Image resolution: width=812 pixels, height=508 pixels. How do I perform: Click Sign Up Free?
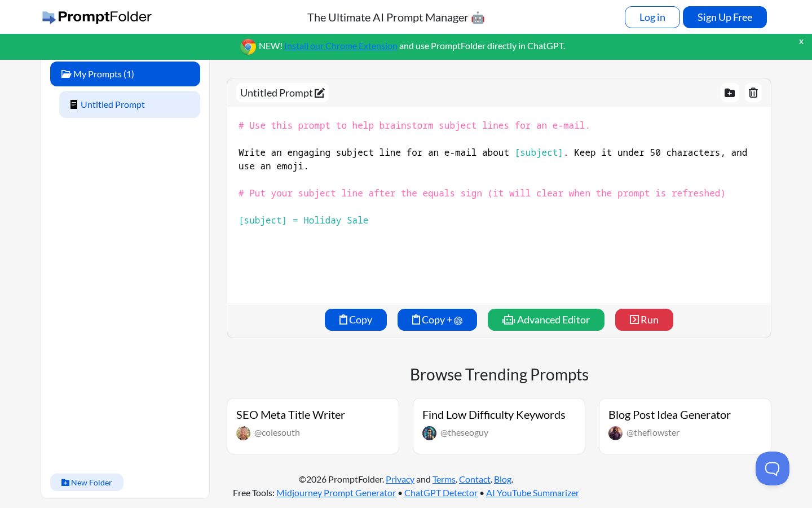[725, 17]
